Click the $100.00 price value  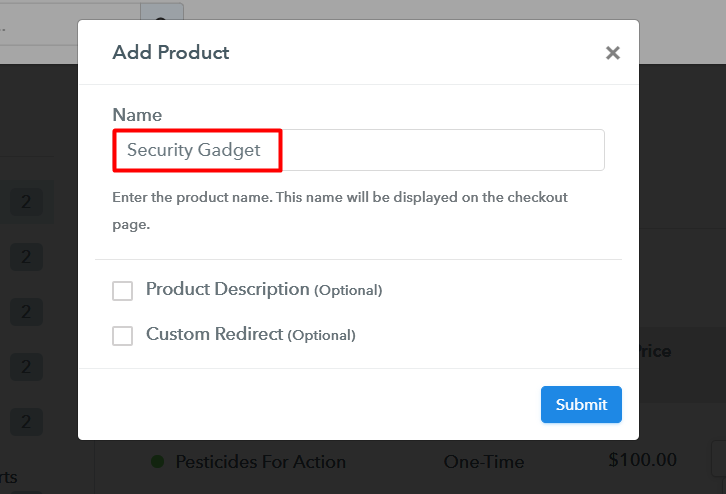[x=642, y=461]
